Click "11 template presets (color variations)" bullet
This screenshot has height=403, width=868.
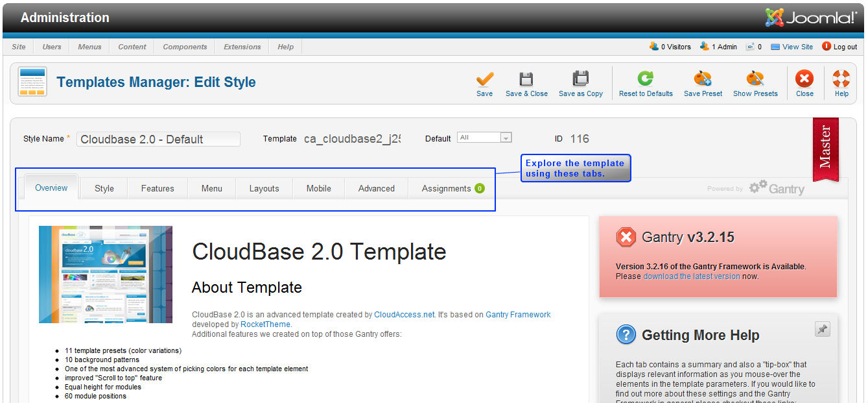pos(123,350)
